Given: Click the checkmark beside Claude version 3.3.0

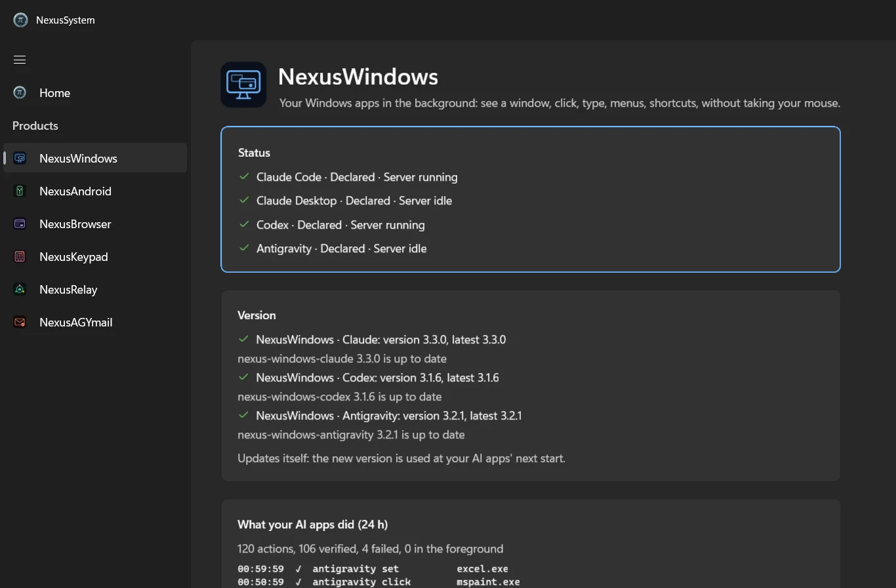Looking at the screenshot, I should (x=243, y=339).
